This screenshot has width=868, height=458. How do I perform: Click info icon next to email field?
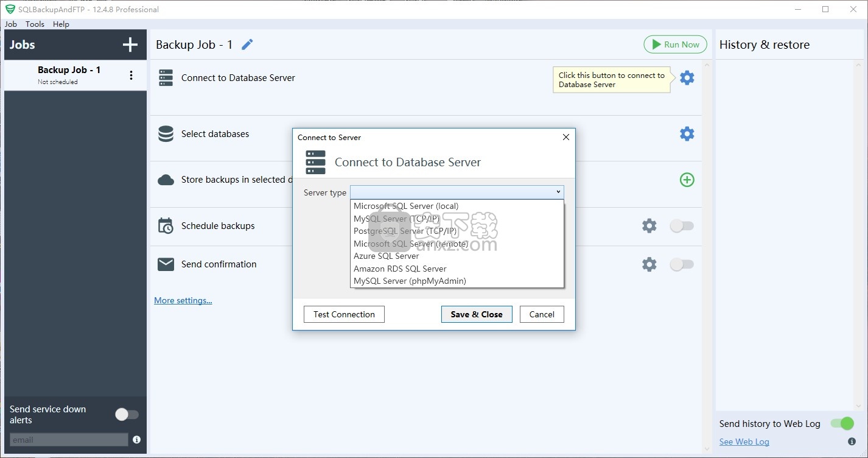coord(136,440)
